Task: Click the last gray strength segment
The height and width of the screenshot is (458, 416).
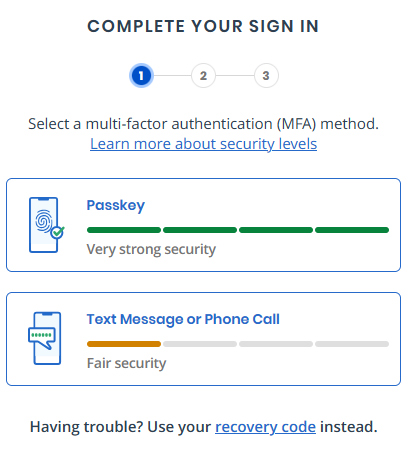Action: point(352,344)
